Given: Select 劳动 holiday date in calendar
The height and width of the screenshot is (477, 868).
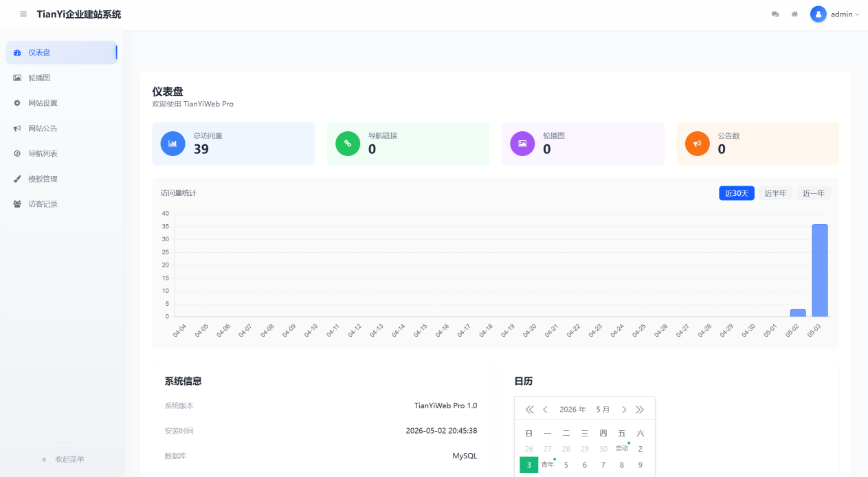Looking at the screenshot, I should pyautogui.click(x=622, y=449).
